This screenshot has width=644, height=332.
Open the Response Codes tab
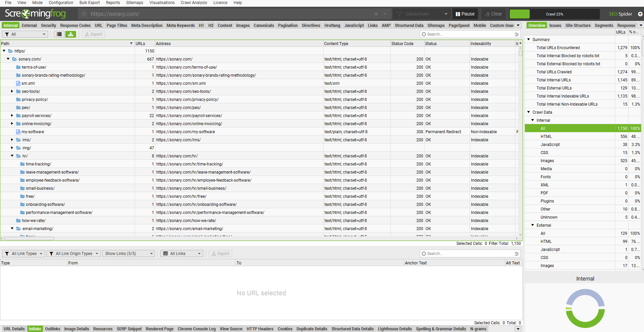75,26
